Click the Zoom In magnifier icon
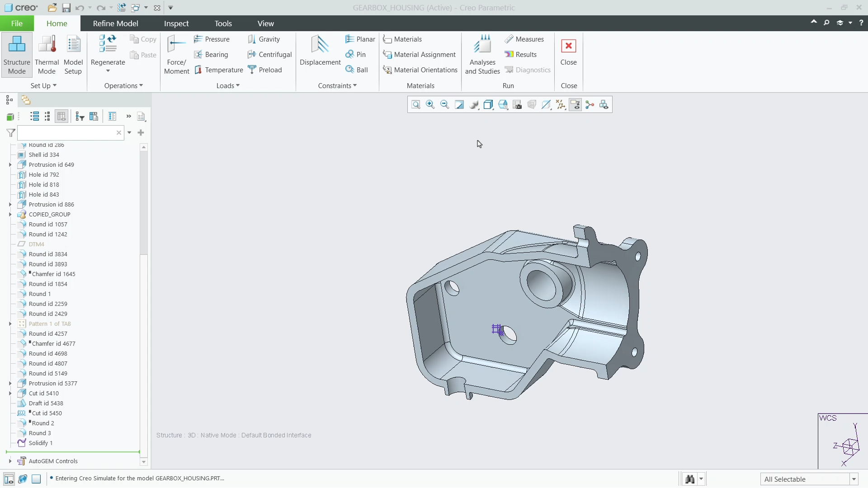868x488 pixels. (430, 105)
